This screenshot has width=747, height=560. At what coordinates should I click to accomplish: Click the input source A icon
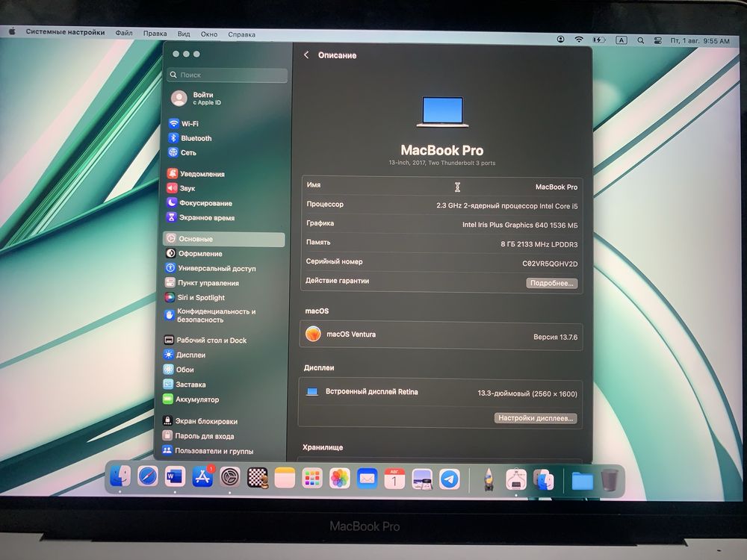(622, 40)
